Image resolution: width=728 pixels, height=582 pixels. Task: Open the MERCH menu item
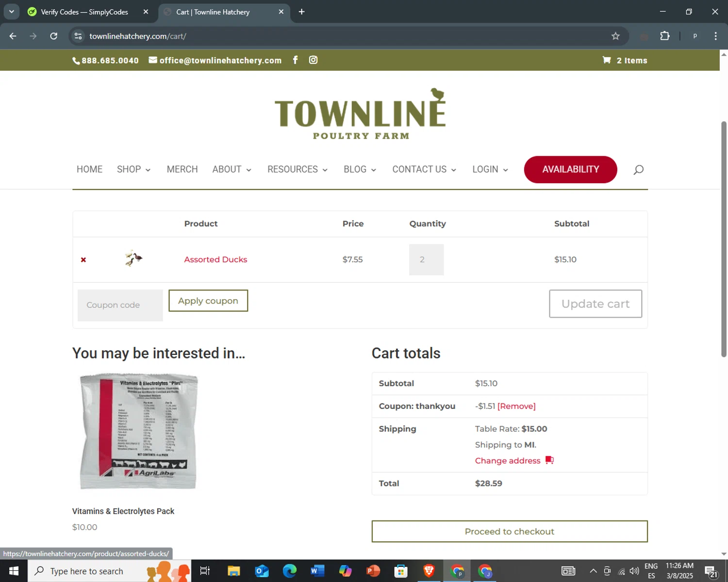click(182, 169)
